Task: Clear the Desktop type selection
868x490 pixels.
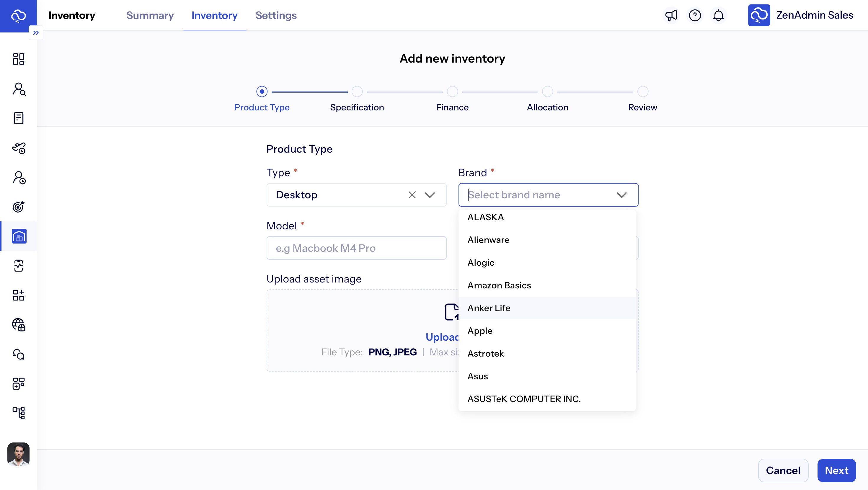Action: coord(412,195)
